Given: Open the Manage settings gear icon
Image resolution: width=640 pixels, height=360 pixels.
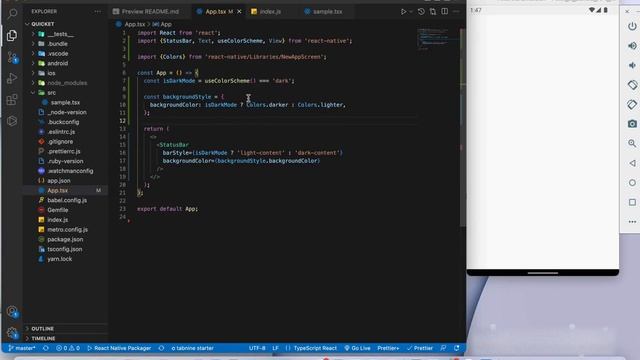Looking at the screenshot, I should [x=12, y=333].
